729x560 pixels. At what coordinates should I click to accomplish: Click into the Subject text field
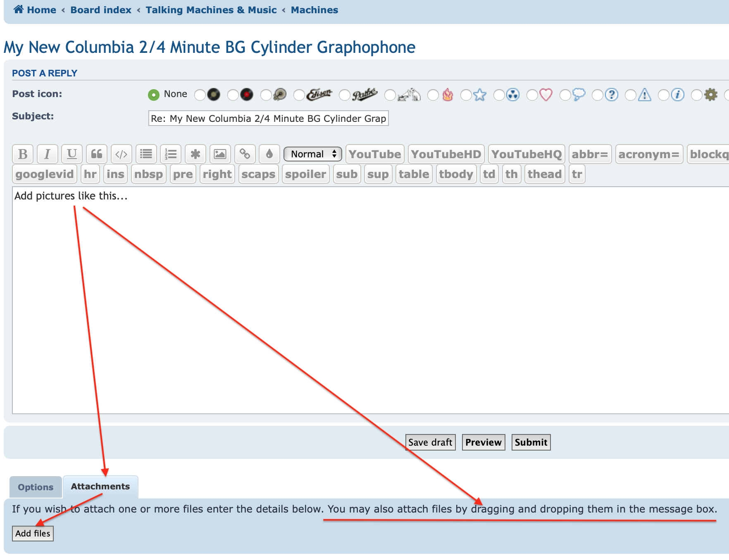268,119
